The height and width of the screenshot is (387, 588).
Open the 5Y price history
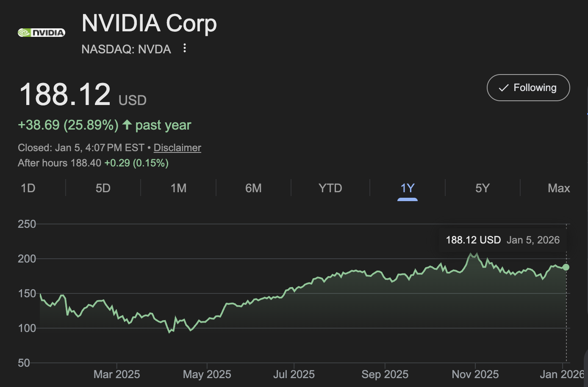point(483,188)
